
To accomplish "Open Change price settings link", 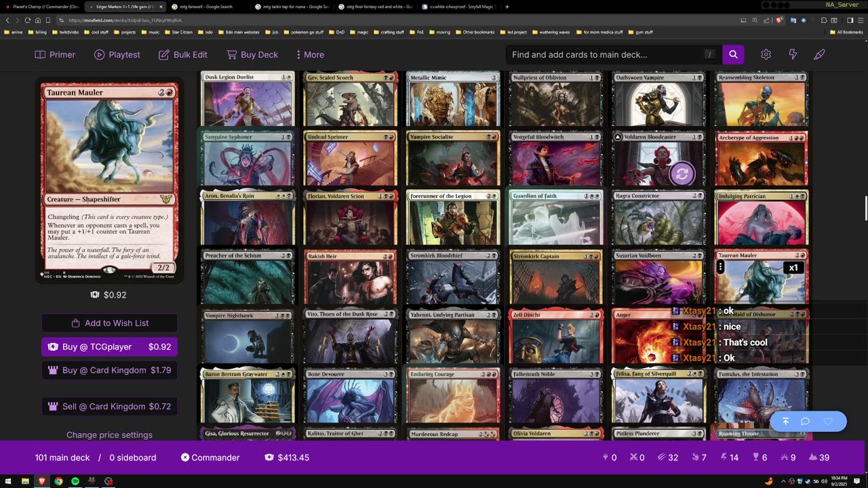I will (109, 435).
